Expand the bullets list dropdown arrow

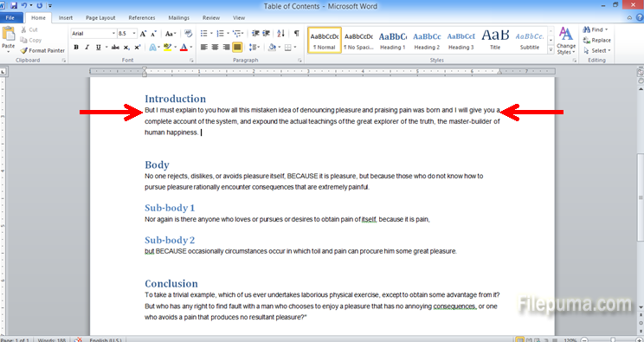[211, 34]
